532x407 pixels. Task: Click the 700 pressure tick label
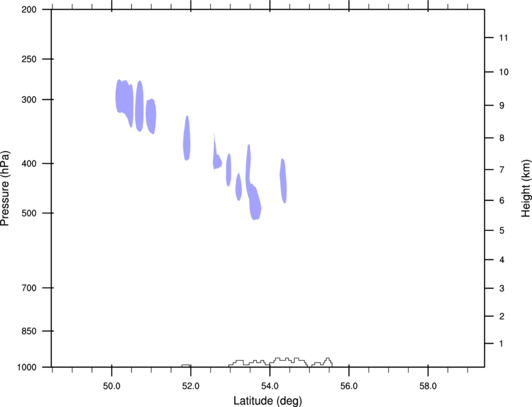[x=29, y=288]
